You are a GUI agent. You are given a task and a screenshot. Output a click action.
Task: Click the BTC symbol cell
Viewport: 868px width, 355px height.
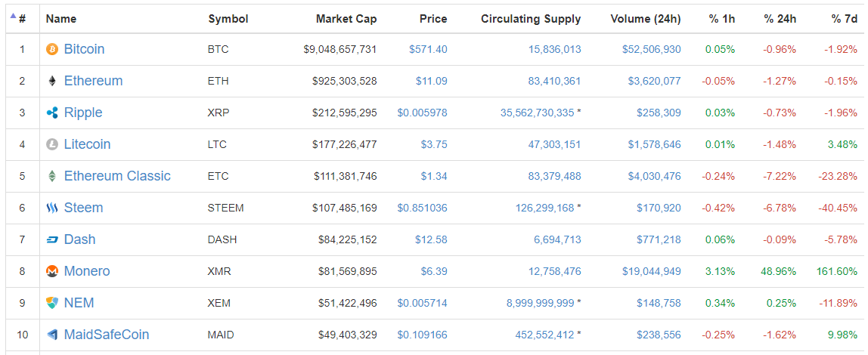point(218,49)
